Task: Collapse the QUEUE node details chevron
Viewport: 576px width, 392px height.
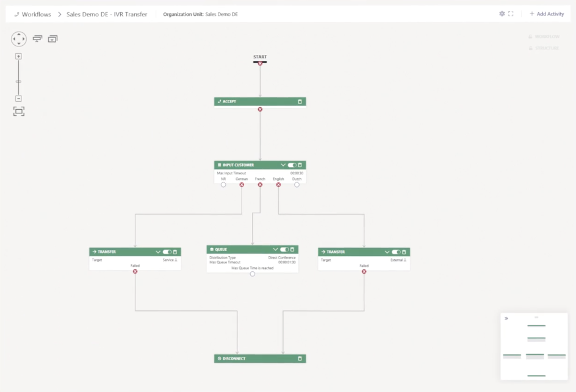Action: (x=275, y=249)
